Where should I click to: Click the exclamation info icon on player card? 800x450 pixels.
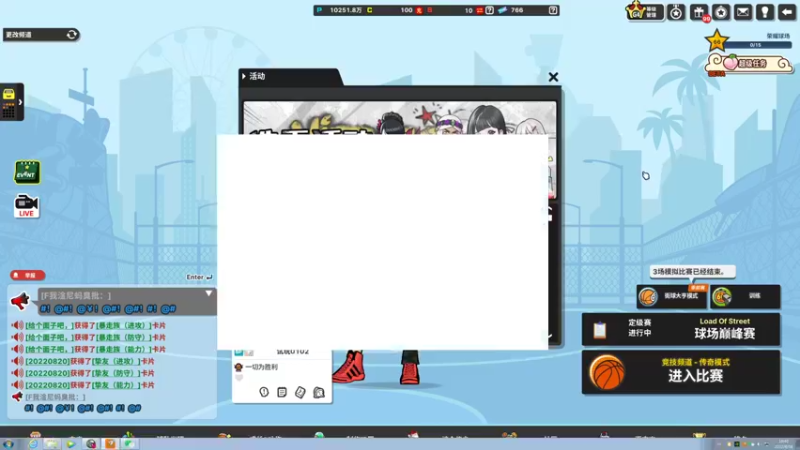click(264, 392)
